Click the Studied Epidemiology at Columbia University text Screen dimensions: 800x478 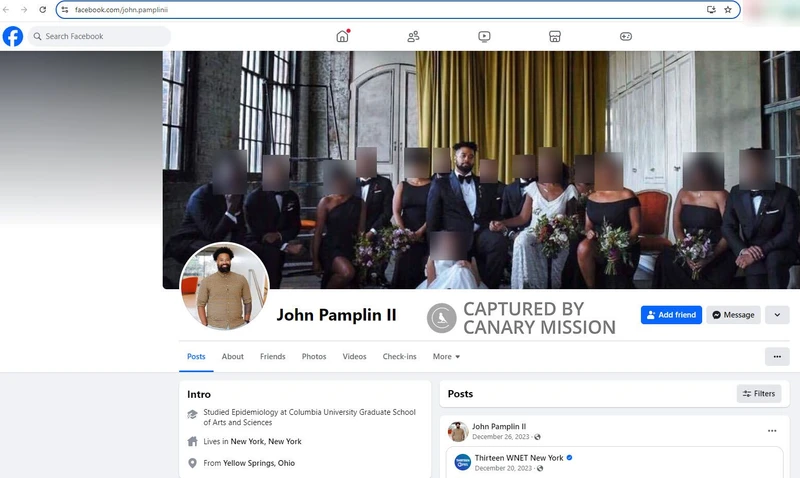[x=309, y=417]
